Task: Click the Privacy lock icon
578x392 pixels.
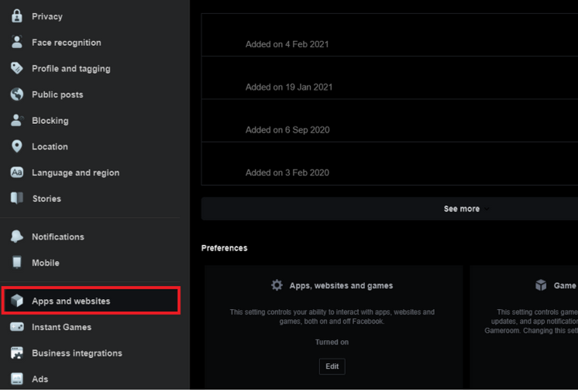Action: (16, 16)
